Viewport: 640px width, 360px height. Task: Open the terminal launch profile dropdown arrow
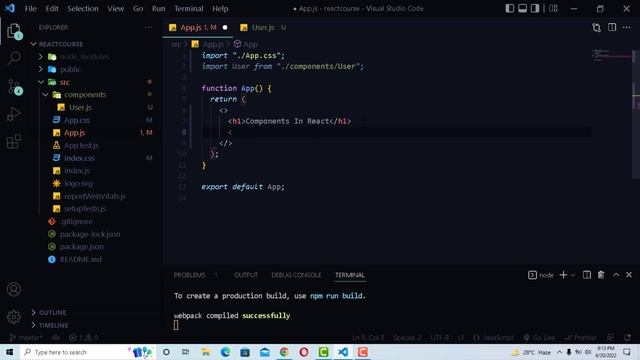coord(573,275)
